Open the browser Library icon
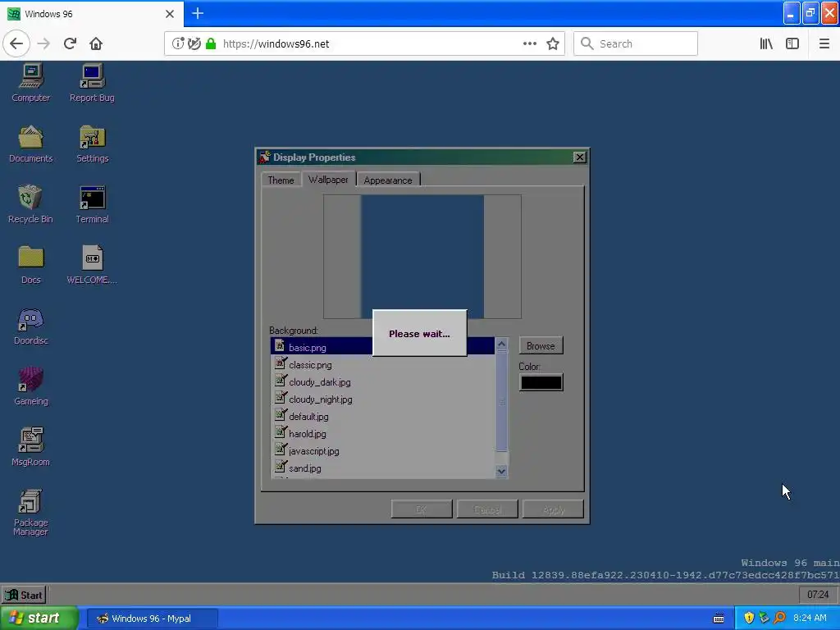This screenshot has height=630, width=840. (x=766, y=43)
